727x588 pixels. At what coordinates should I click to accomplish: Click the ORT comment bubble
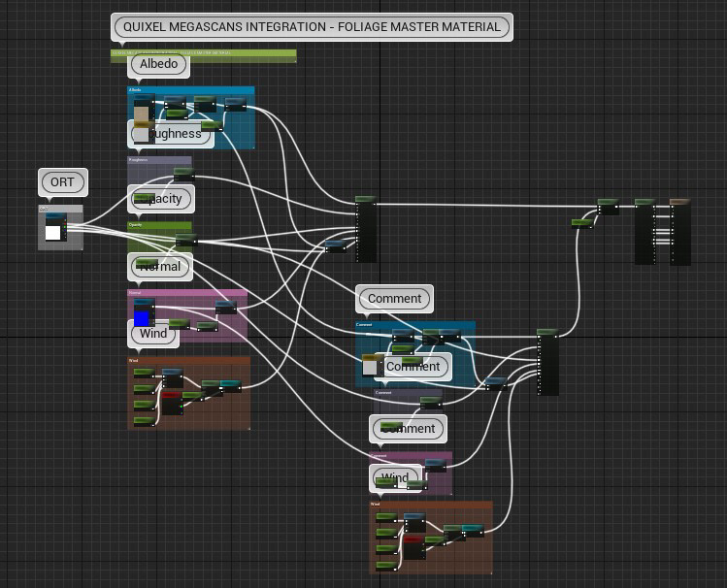click(62, 182)
